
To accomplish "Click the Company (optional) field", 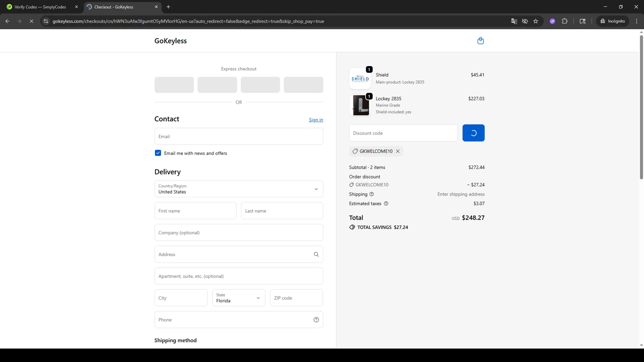I will 239,232.
